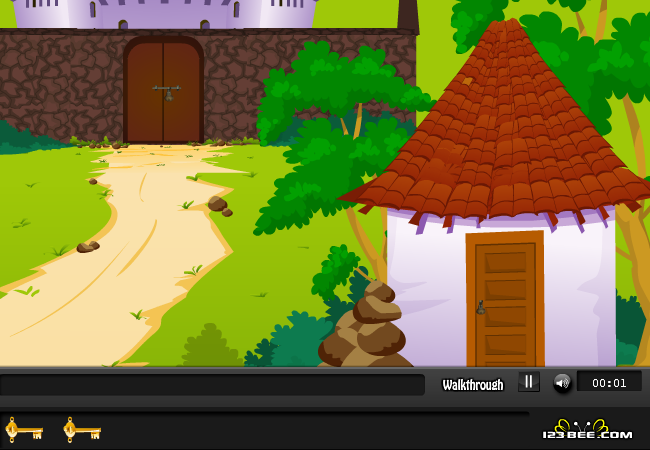The image size is (650, 450).
Task: Select the first golden key in inventory
Action: [x=24, y=430]
